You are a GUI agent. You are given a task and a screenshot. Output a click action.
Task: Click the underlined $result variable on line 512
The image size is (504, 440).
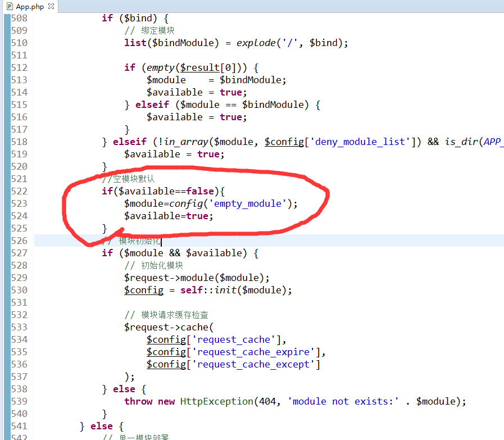tap(199, 67)
